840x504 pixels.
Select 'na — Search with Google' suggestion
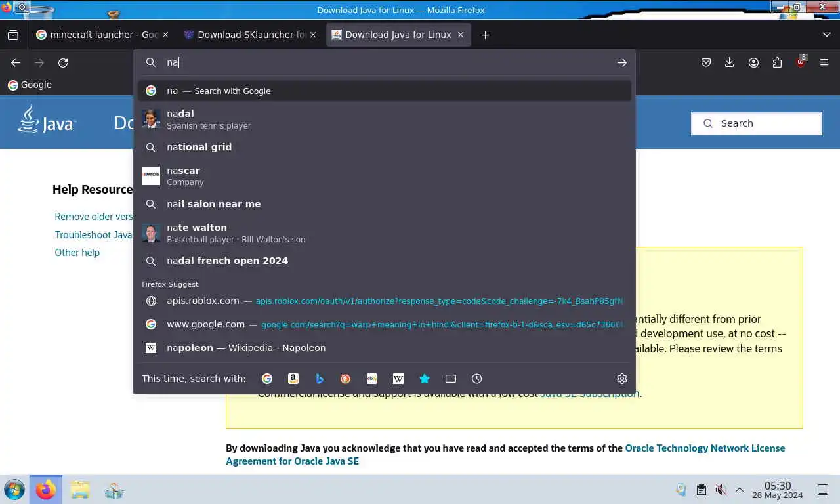point(385,91)
